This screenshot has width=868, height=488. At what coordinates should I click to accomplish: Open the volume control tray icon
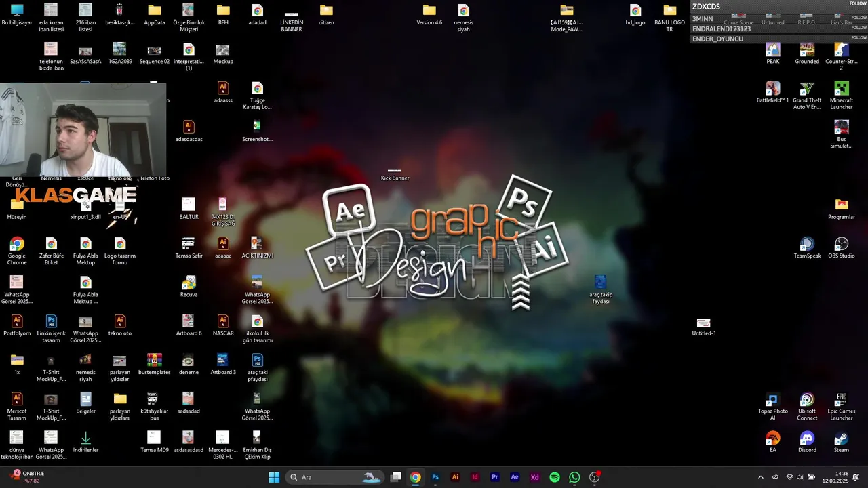coord(800,477)
